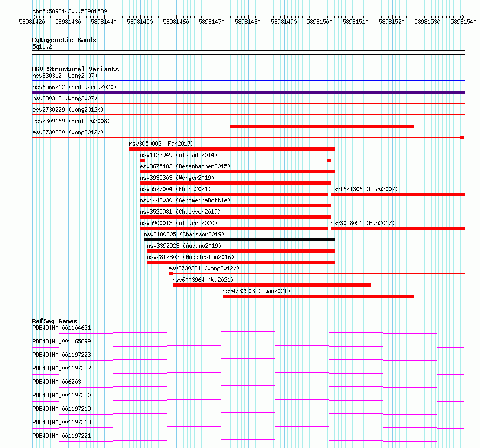The image size is (480, 448).
Task: Click esv2730230 (Wong2012b) label
Action: click(68, 132)
